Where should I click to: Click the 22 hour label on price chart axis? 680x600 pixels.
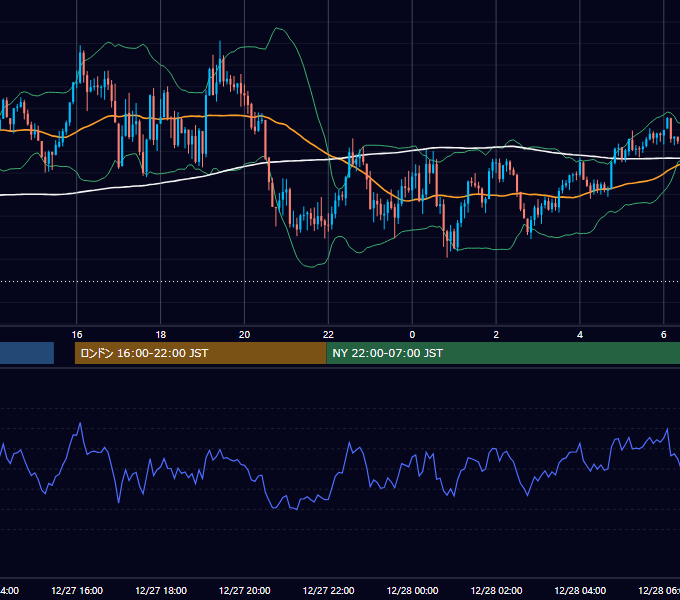328,335
